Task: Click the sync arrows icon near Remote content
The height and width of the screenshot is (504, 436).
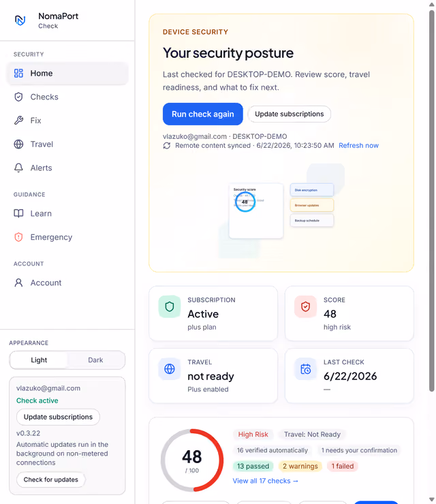Action: pyautogui.click(x=166, y=146)
